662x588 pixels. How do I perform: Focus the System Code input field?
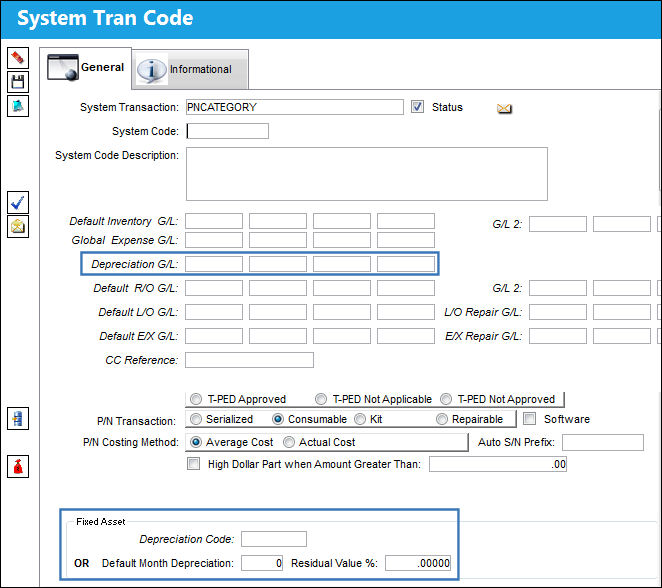click(227, 131)
